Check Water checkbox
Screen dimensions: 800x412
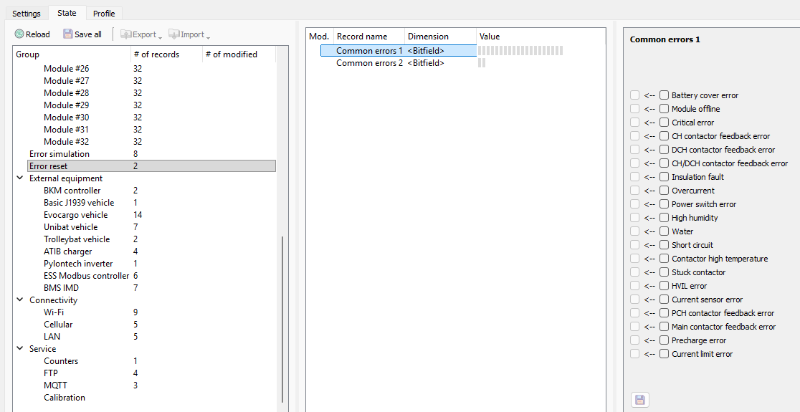[664, 231]
